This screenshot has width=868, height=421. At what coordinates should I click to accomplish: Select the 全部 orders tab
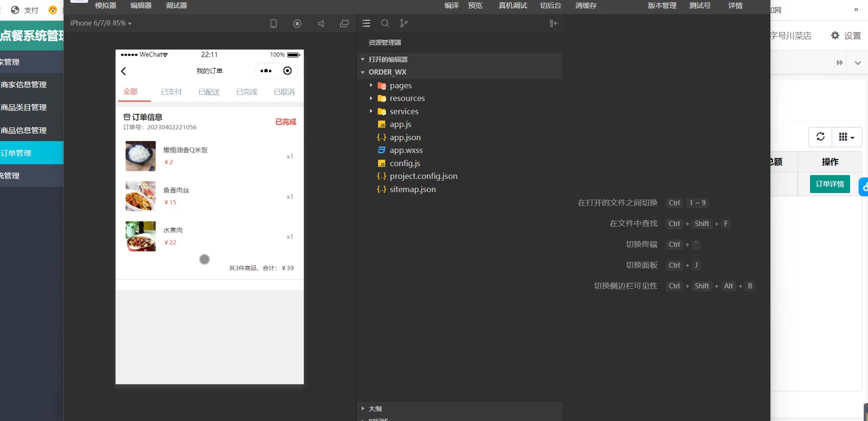[x=131, y=92]
